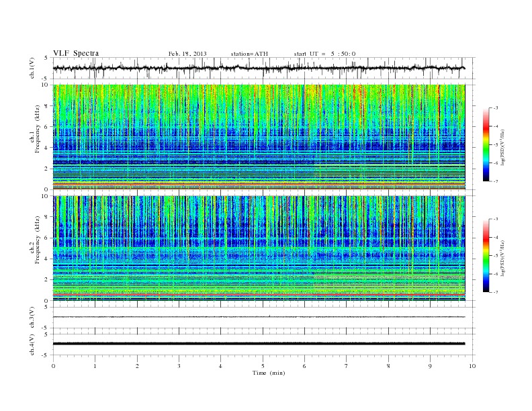Image resolution: width=532 pixels, height=411 pixels.
Task: Click the time axis tick label '3'
Action: coord(179,366)
